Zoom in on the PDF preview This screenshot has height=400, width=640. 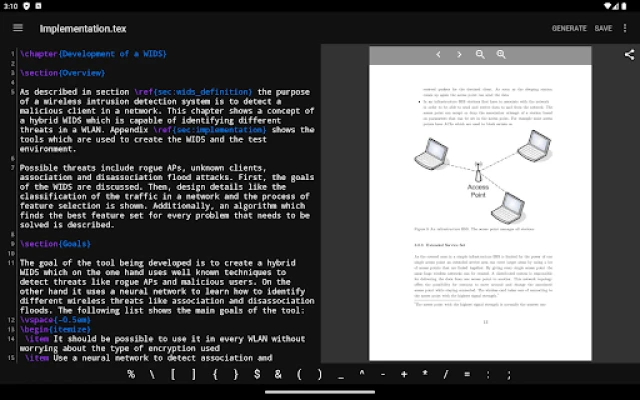point(501,54)
